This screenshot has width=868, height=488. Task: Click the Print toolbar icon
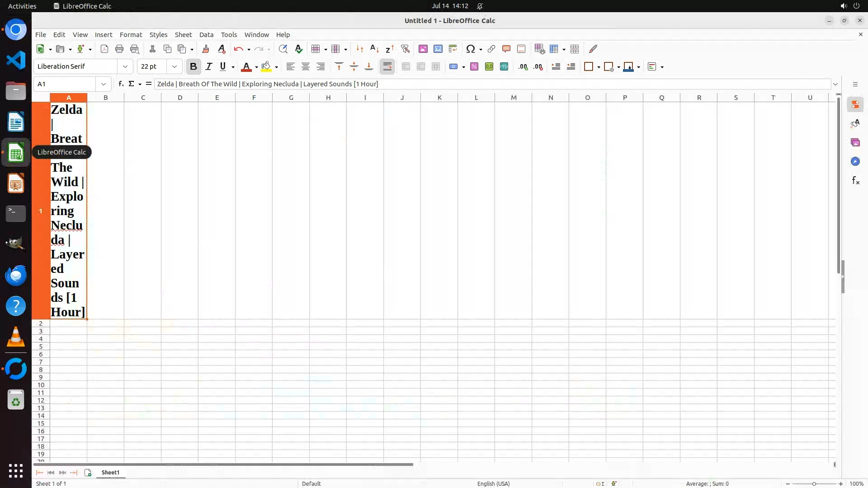[x=119, y=49]
